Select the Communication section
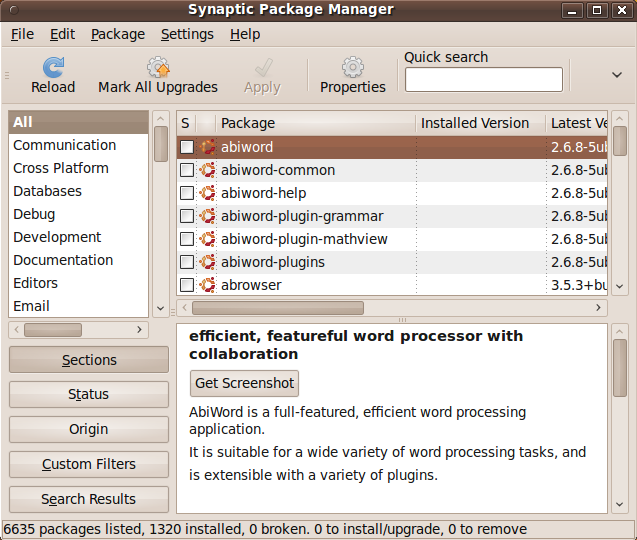The height and width of the screenshot is (540, 637). (78, 145)
